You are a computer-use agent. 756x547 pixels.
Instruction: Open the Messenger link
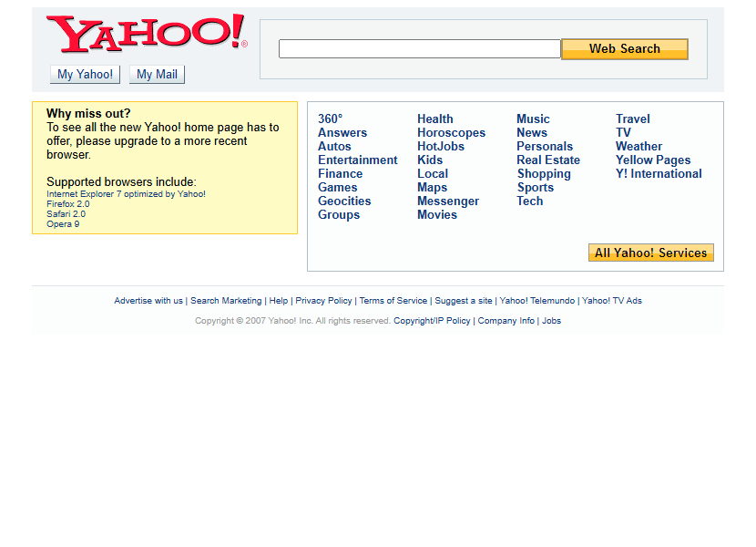pyautogui.click(x=448, y=201)
